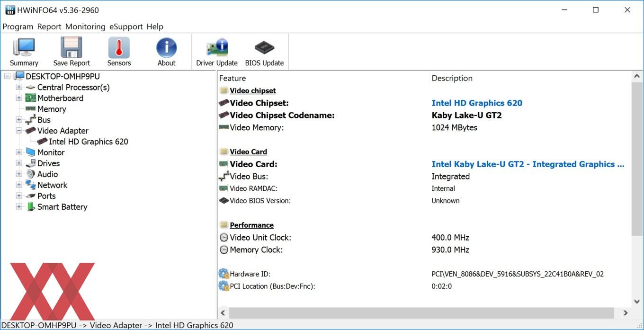
Task: Click the vertical scrollbar down arrow
Action: click(637, 301)
